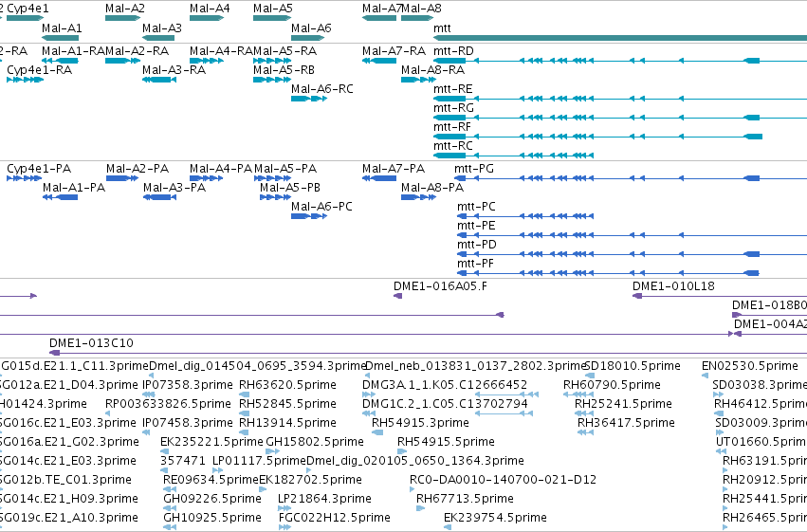This screenshot has width=807, height=532.
Task: Click EST RH52845.5prime
Action: 244,413
